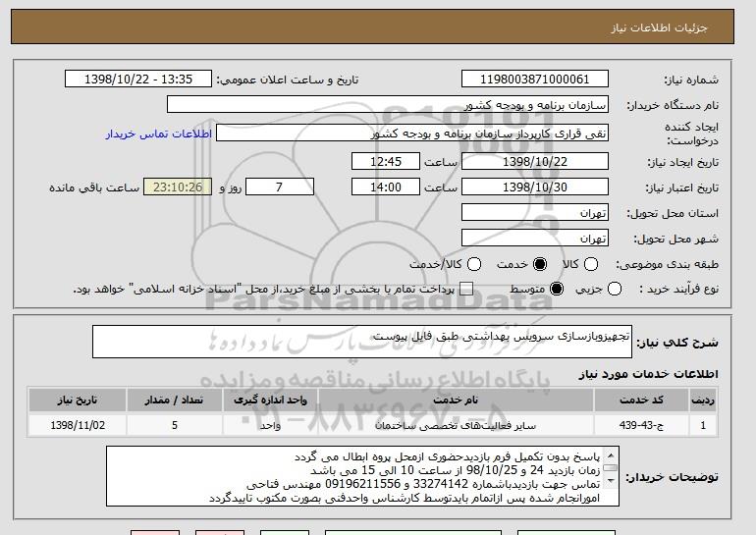Click the countdown timer 23:10:26

pyautogui.click(x=178, y=187)
